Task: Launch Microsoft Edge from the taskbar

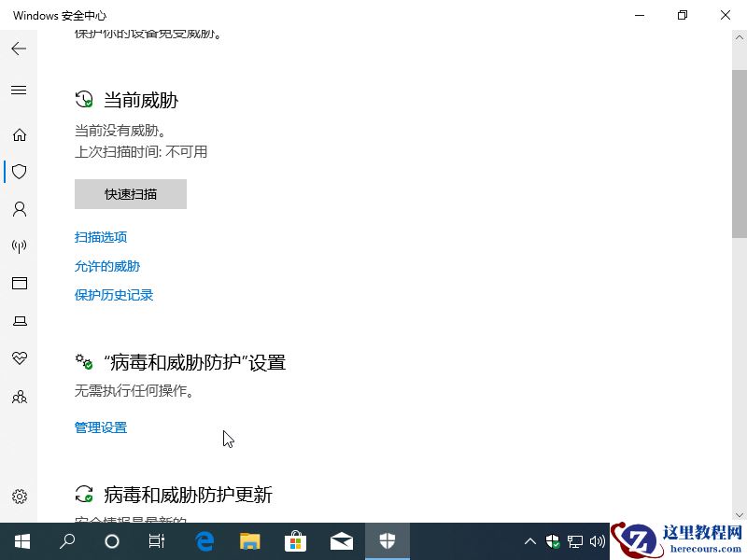Action: click(204, 541)
